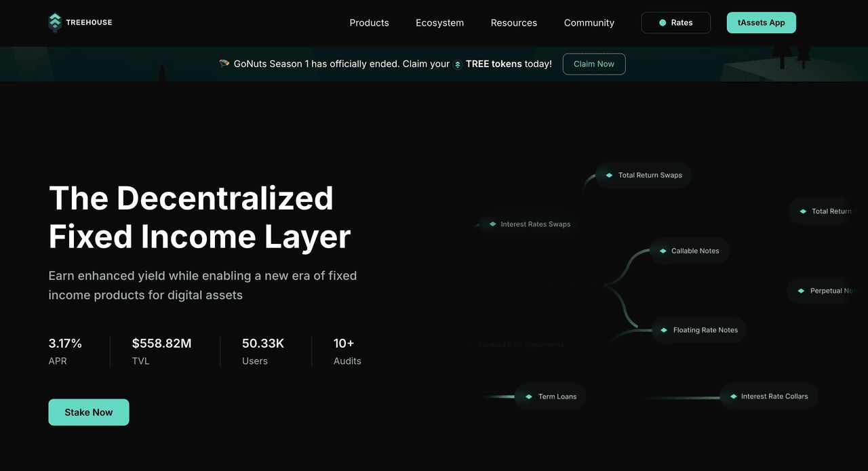Open the tAssets App button
868x471 pixels.
pos(761,22)
